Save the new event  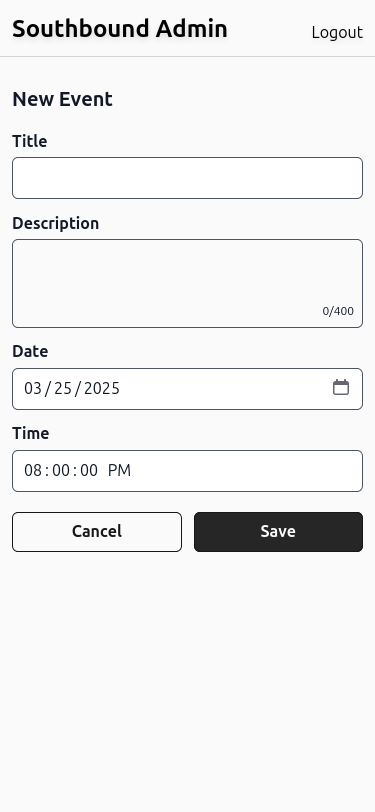[278, 532]
